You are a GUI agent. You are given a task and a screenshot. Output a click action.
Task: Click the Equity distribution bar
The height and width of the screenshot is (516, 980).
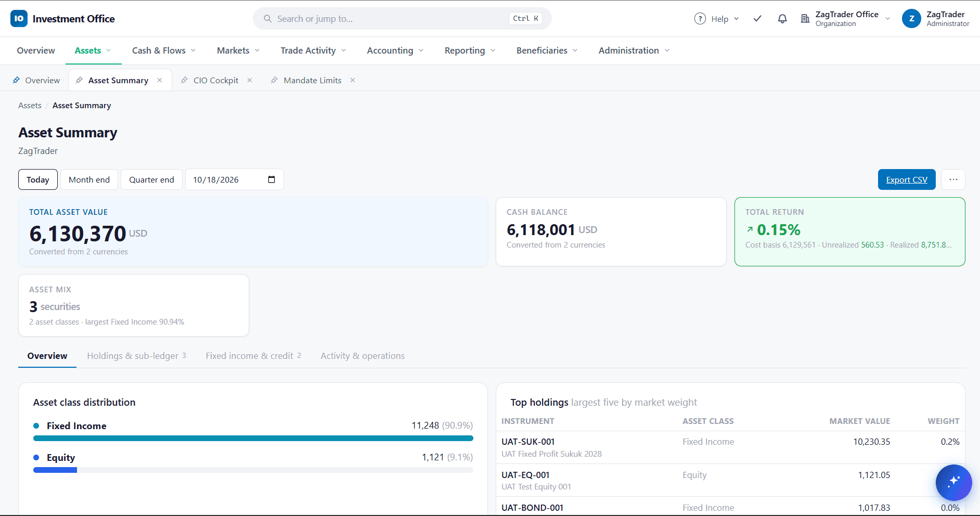point(253,470)
